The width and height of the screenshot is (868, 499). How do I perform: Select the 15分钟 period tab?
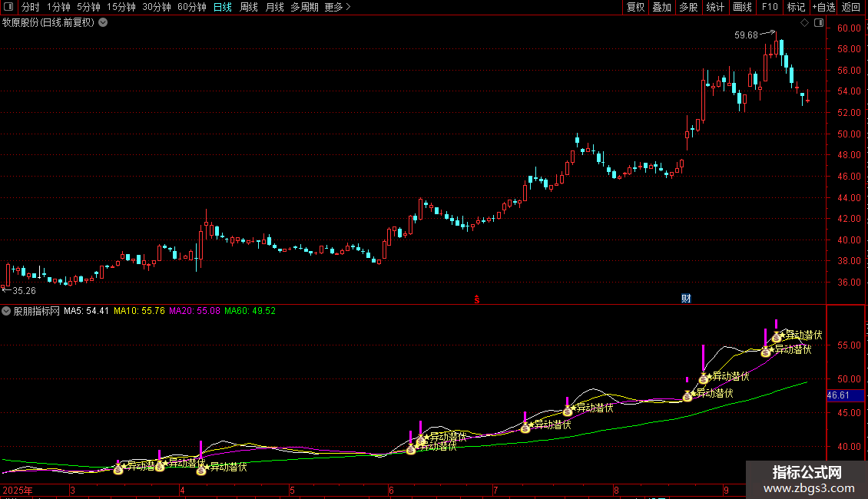(x=121, y=7)
